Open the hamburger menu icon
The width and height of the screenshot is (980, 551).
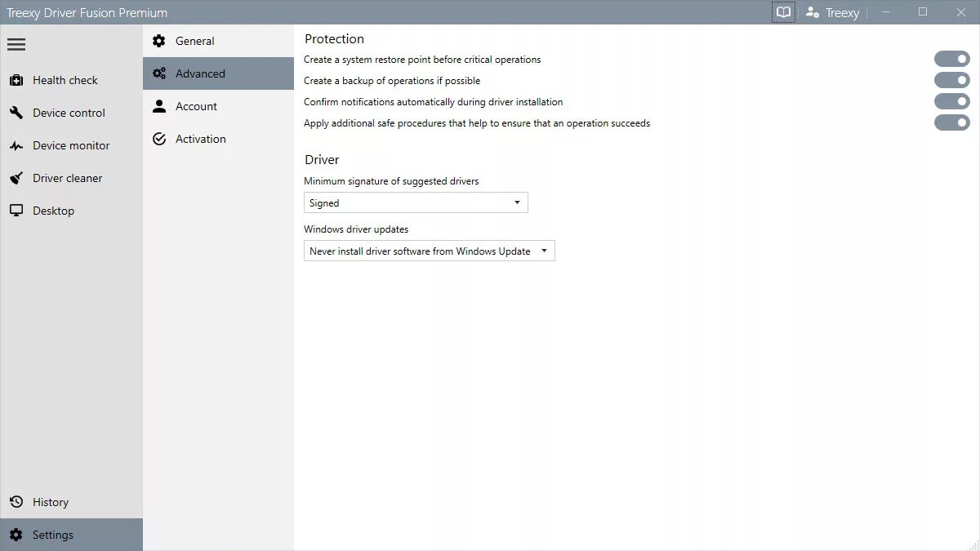(x=16, y=45)
